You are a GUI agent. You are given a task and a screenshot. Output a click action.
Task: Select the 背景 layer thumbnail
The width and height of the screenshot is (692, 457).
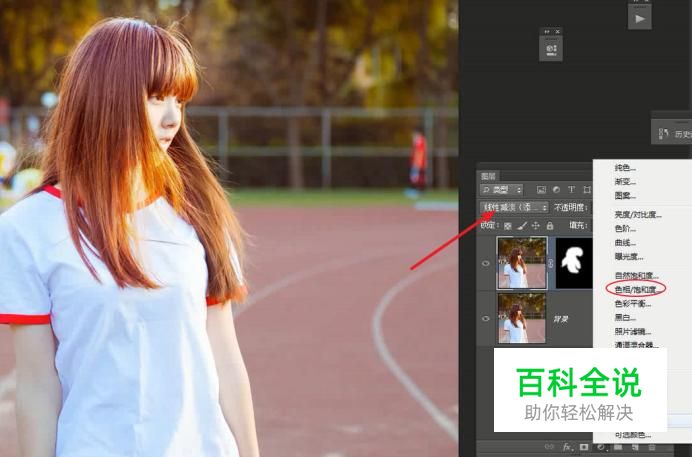522,318
